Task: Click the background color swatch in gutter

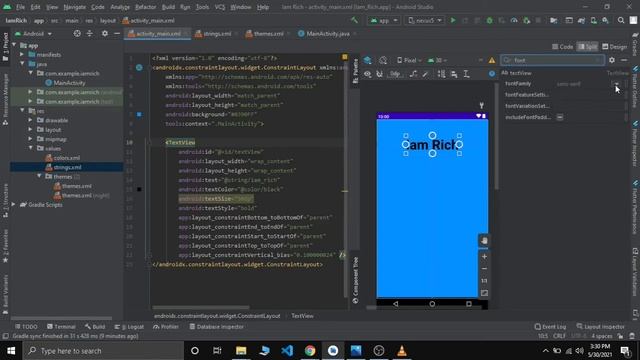Action: tap(139, 114)
